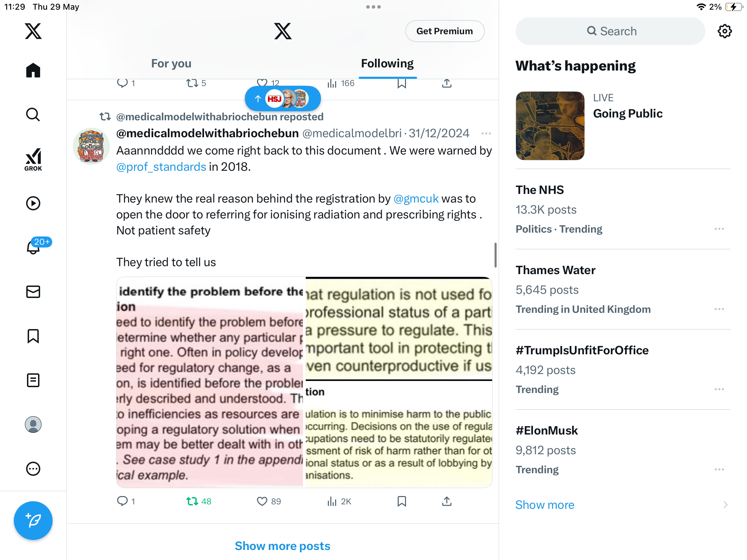
Task: Undo the repost with 48 reposts
Action: point(199,501)
